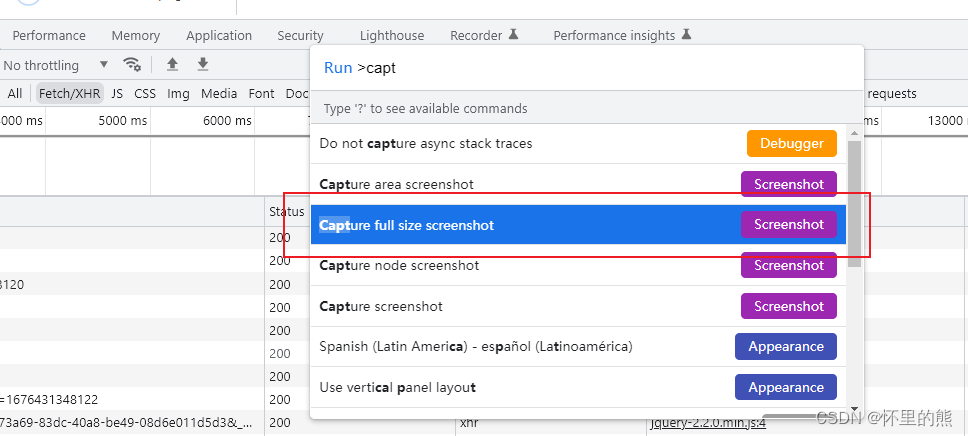Viewport: 968px width, 436px height.
Task: Click the xhr type cell
Action: coord(470,423)
